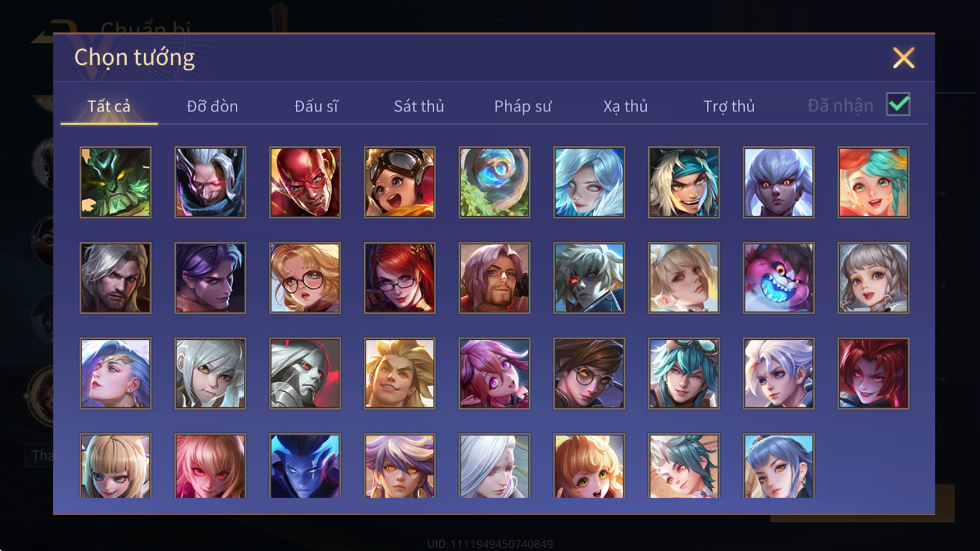Select the red-haired woman wearing glasses
The height and width of the screenshot is (551, 980).
click(x=399, y=278)
